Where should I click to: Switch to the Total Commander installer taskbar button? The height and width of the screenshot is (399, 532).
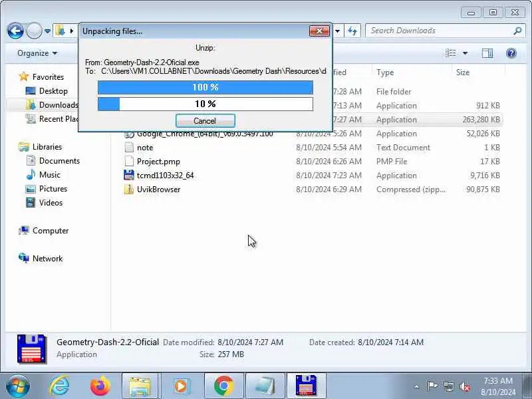coord(307,386)
